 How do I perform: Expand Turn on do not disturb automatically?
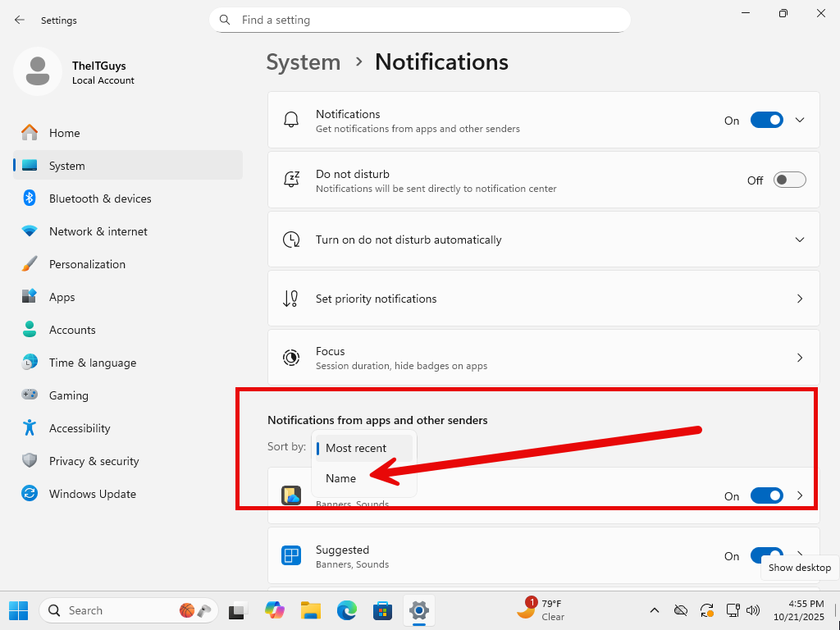[x=800, y=240]
